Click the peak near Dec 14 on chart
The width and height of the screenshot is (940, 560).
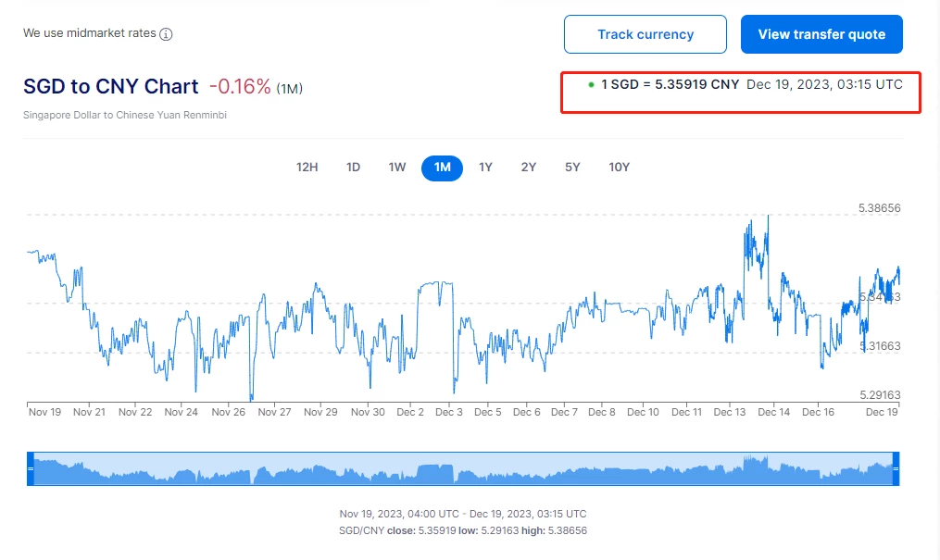[768, 217]
